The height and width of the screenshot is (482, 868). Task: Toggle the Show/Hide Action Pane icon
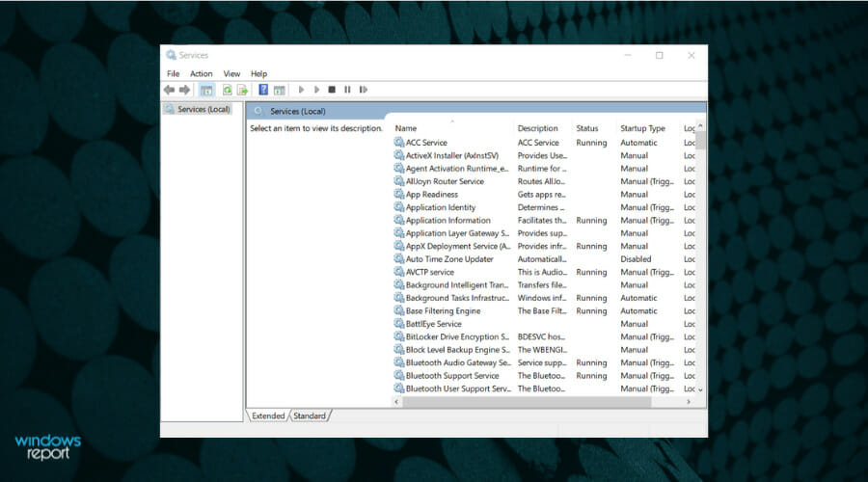[280, 90]
